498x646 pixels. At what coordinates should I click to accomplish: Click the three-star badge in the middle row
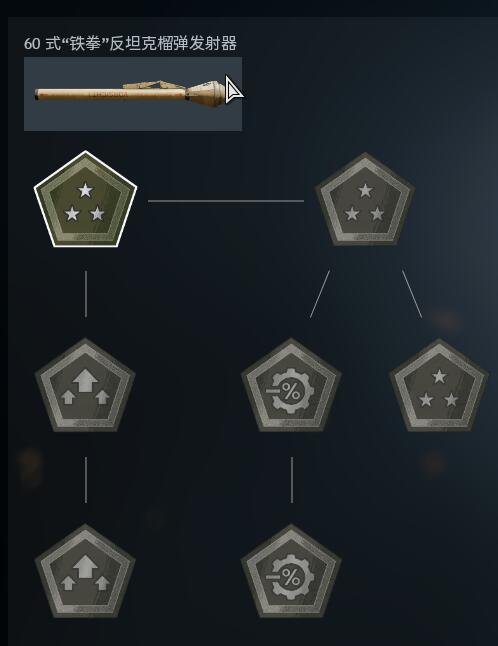[439, 386]
